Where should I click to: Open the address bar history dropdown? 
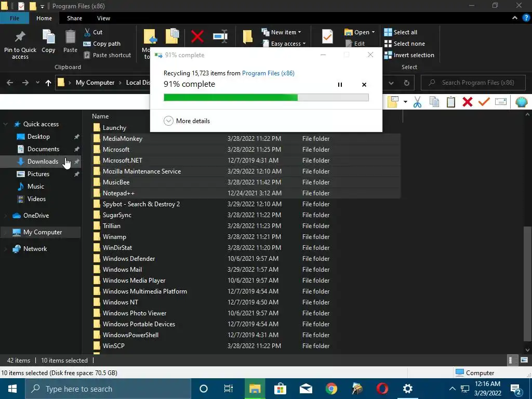tap(391, 83)
